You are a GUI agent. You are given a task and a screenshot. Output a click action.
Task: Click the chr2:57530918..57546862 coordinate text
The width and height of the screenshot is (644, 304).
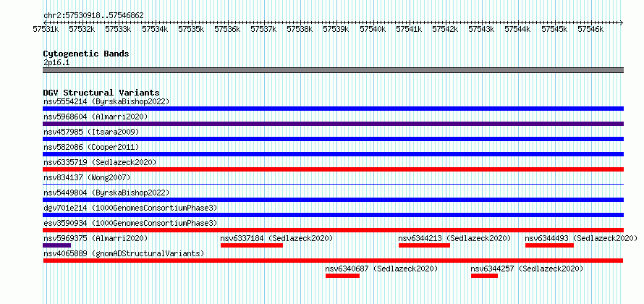93,16
